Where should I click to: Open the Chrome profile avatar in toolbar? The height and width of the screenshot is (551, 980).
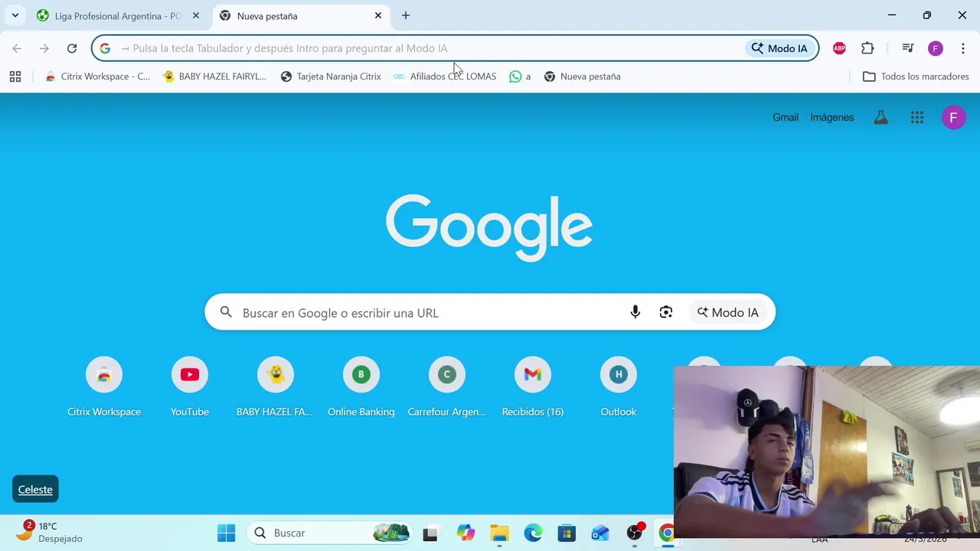coord(936,48)
